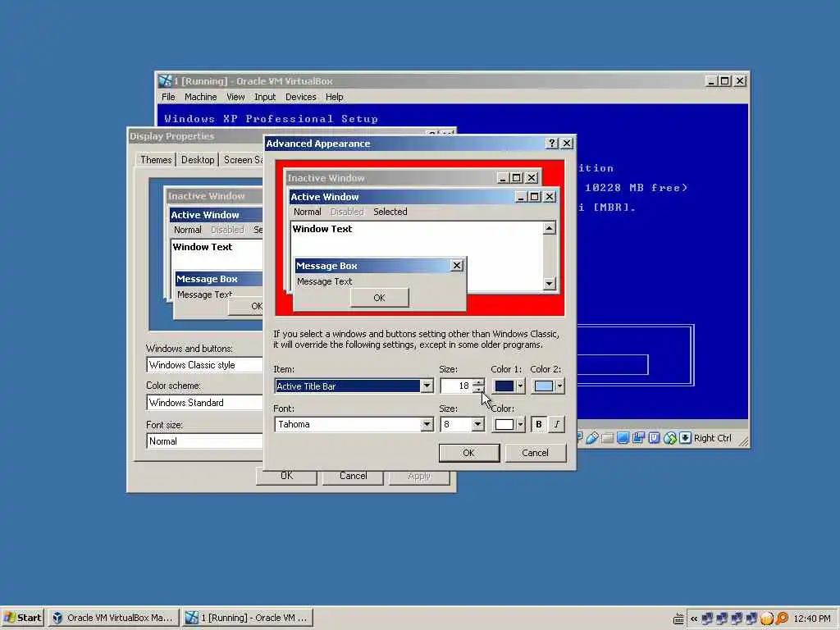Image resolution: width=840 pixels, height=630 pixels.
Task: Open the on-screen keyboard icon in the taskbar
Action: pyautogui.click(x=678, y=619)
